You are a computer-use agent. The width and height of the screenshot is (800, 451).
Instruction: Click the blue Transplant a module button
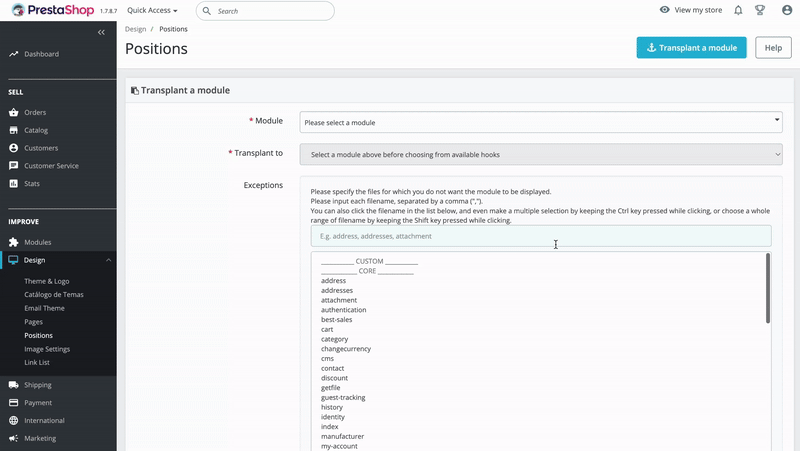[x=691, y=47]
